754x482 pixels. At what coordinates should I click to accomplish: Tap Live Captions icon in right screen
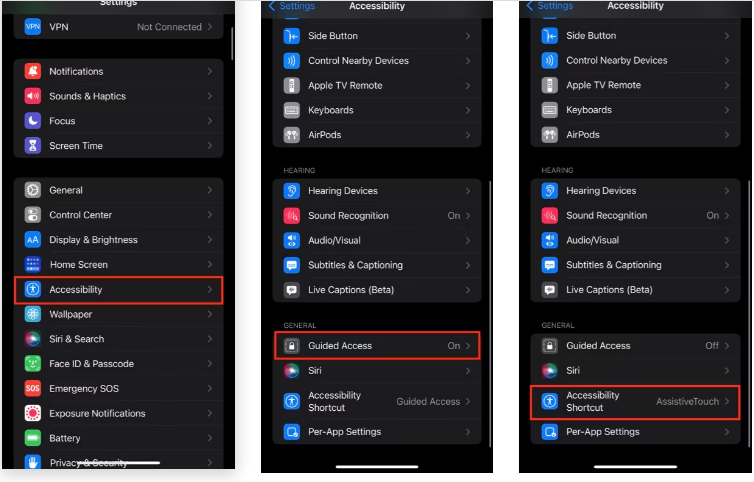[x=550, y=290]
